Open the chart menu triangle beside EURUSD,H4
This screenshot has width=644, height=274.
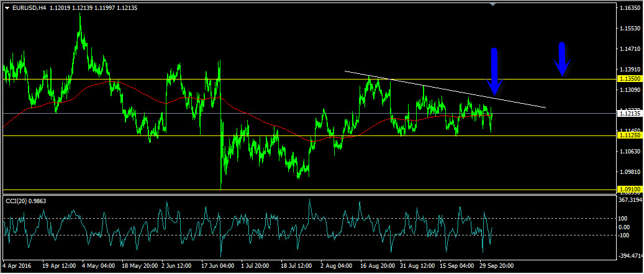click(x=7, y=7)
